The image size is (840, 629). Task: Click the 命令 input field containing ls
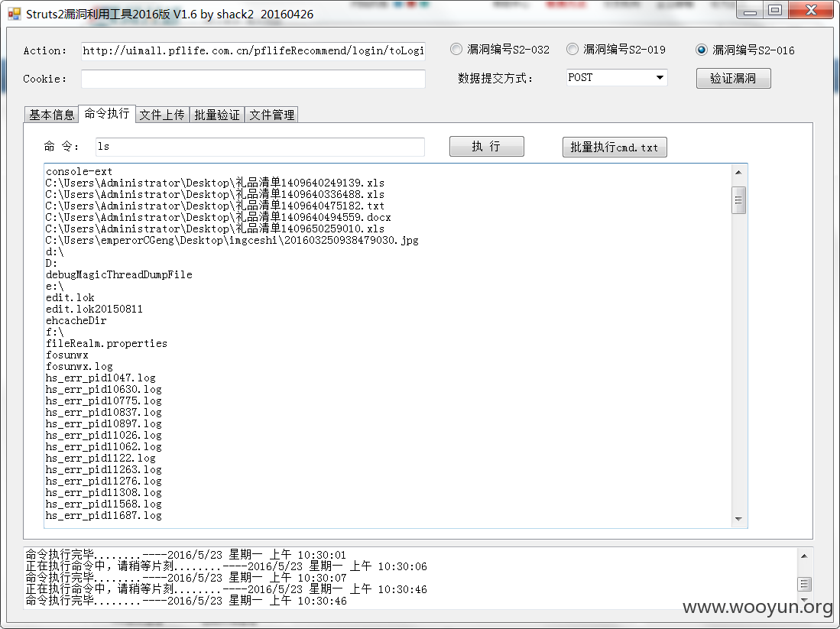pyautogui.click(x=260, y=147)
